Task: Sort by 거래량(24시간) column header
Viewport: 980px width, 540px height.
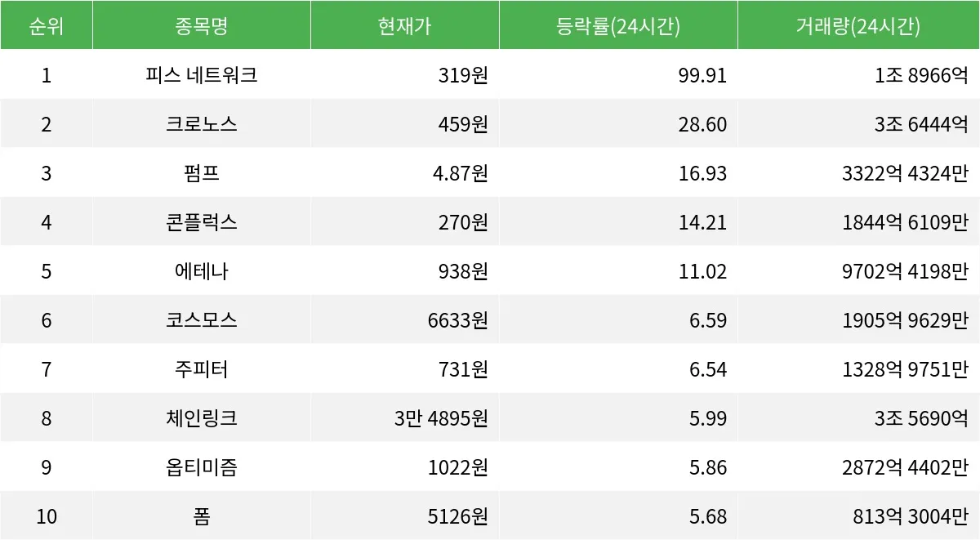Action: (858, 26)
